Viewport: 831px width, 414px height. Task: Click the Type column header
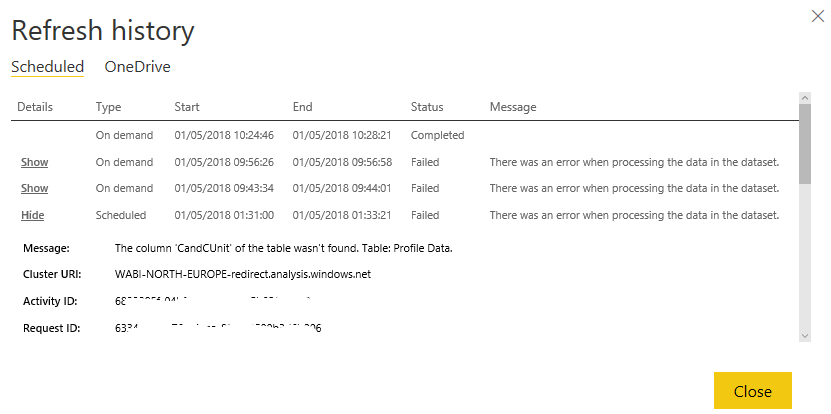pyautogui.click(x=108, y=107)
